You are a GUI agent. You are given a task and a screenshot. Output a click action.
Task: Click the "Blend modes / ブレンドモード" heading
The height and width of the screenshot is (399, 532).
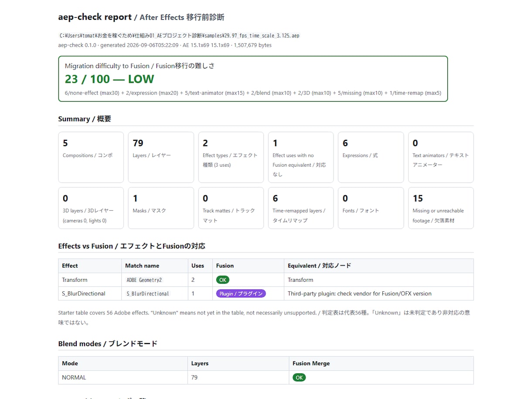click(108, 344)
